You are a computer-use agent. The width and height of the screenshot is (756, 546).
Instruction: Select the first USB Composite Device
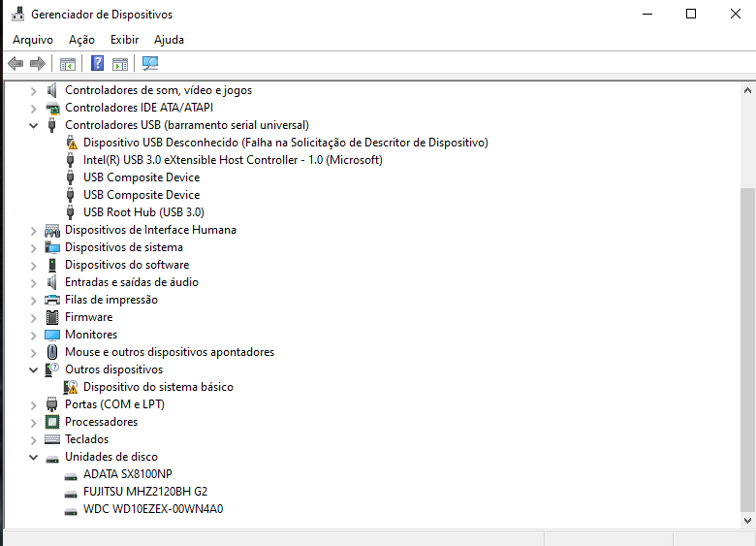point(142,177)
